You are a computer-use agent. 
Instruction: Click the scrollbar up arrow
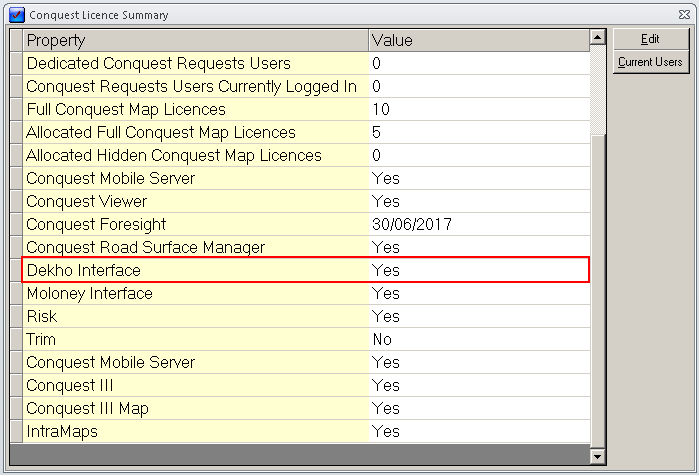(597, 37)
